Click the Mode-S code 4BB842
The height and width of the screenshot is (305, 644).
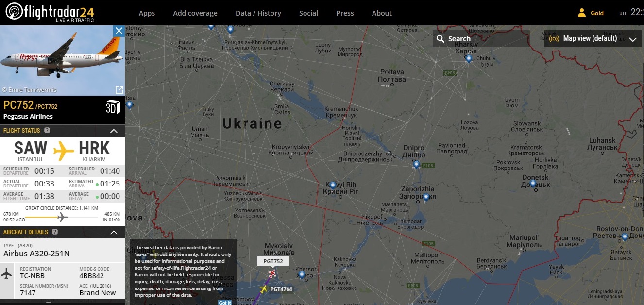click(92, 276)
